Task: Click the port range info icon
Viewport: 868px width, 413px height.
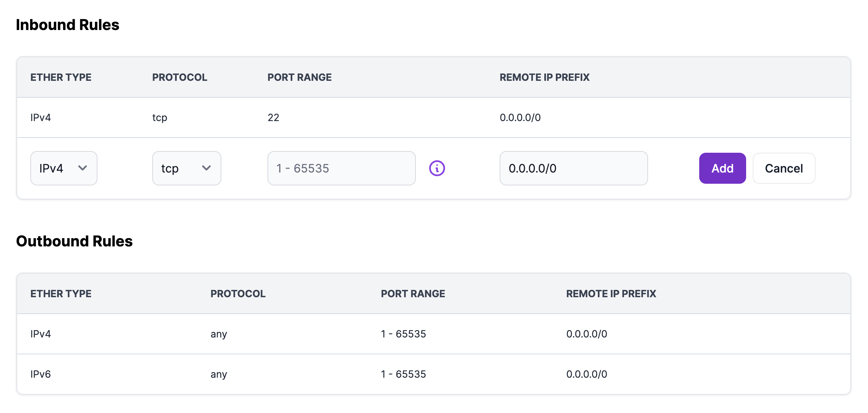Action: pyautogui.click(x=437, y=168)
